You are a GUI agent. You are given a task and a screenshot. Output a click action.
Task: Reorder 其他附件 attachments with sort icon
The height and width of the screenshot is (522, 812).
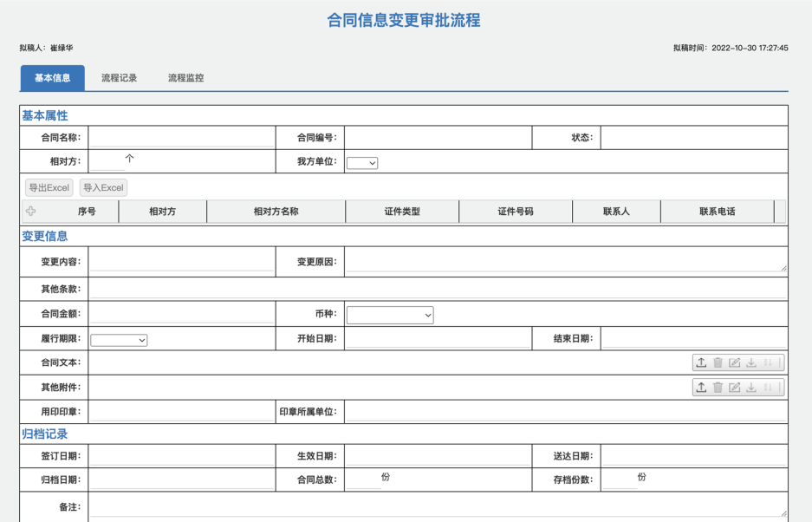click(x=769, y=388)
